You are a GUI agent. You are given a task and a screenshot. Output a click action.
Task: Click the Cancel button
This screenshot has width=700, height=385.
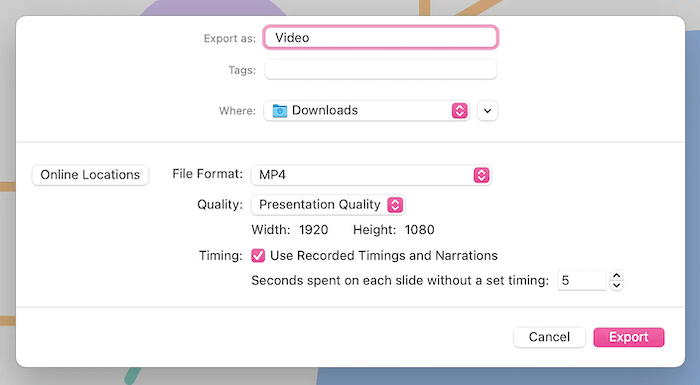point(549,337)
